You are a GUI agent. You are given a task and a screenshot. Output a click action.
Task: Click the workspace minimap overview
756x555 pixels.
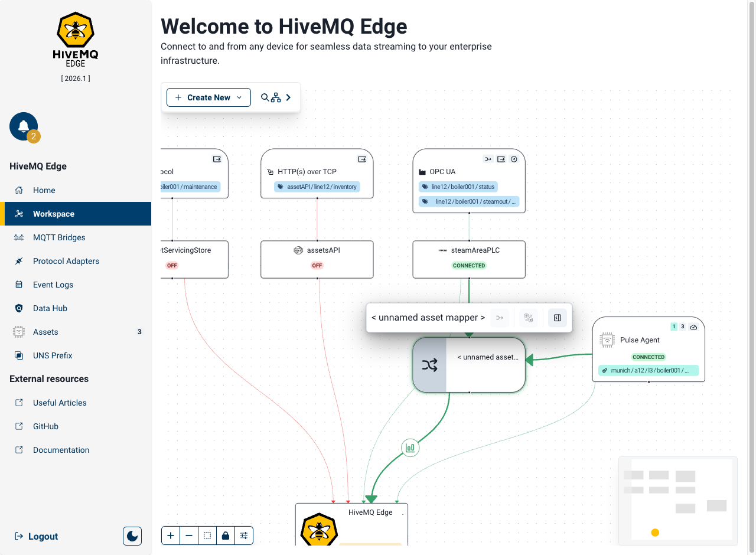click(x=678, y=500)
